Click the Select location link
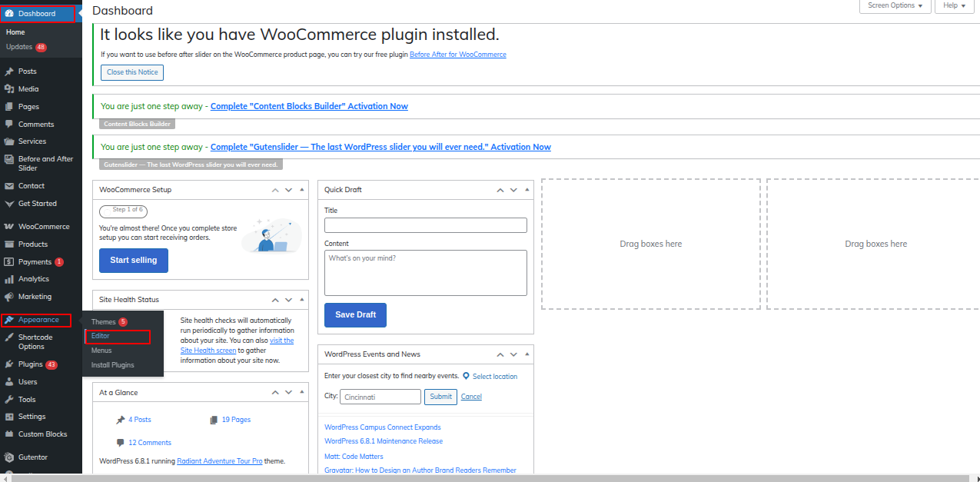 495,377
